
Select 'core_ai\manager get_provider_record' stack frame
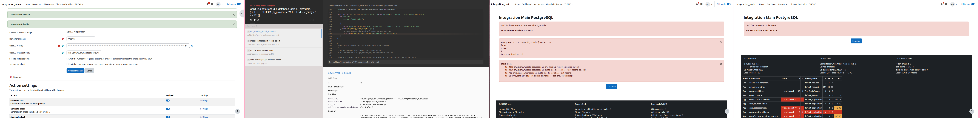point(283,61)
